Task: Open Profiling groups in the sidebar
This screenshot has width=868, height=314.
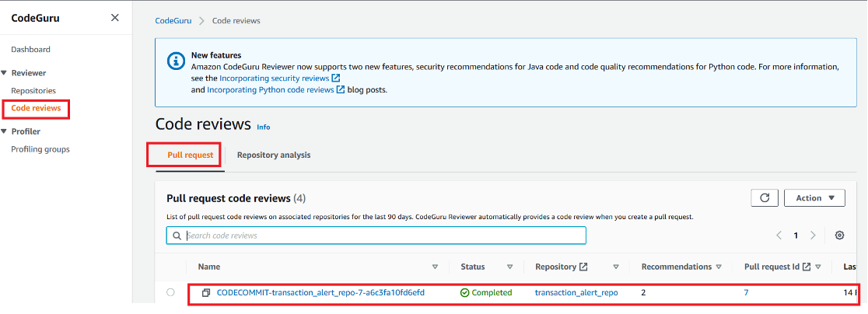Action: [40, 149]
